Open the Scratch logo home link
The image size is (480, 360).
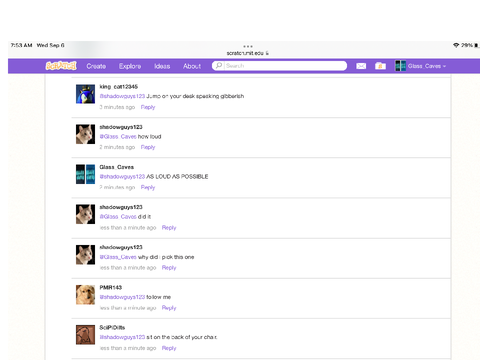[61, 66]
